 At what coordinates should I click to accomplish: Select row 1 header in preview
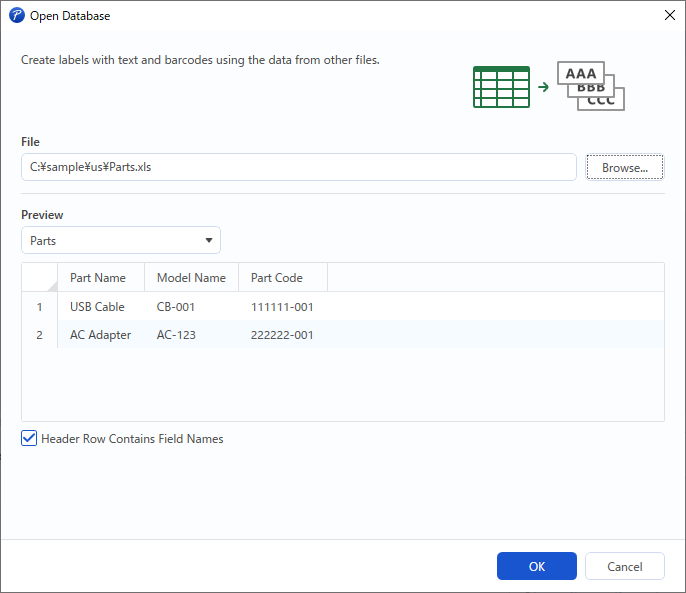40,307
